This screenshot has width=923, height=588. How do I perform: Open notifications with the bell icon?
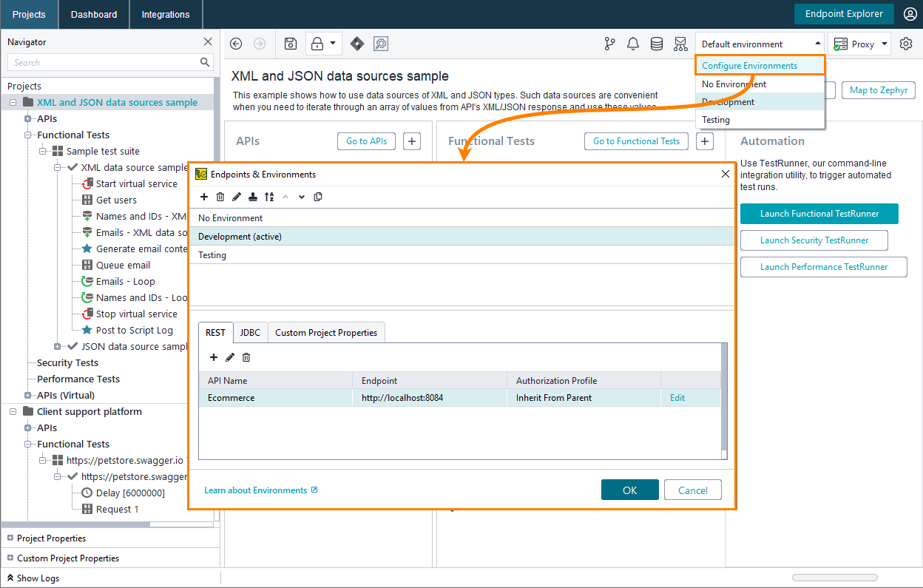(633, 44)
